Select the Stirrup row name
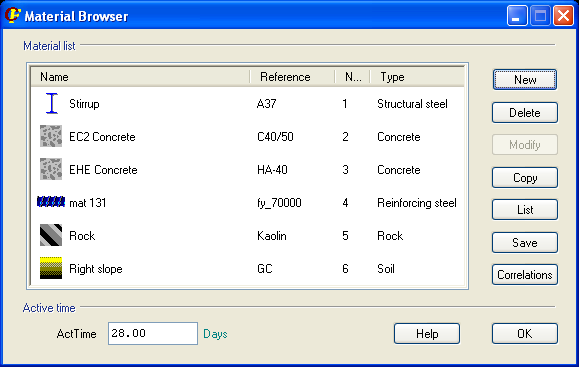Image resolution: width=579 pixels, height=367 pixels. pyautogui.click(x=84, y=104)
